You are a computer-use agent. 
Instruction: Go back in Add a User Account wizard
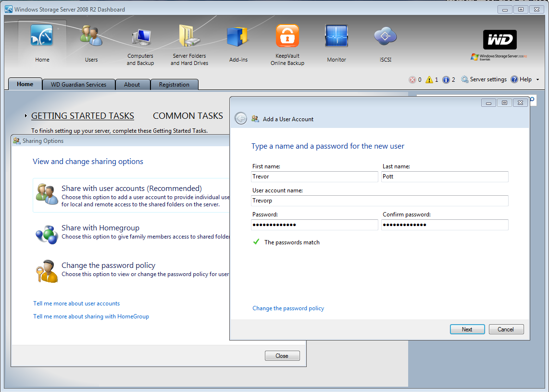point(241,119)
